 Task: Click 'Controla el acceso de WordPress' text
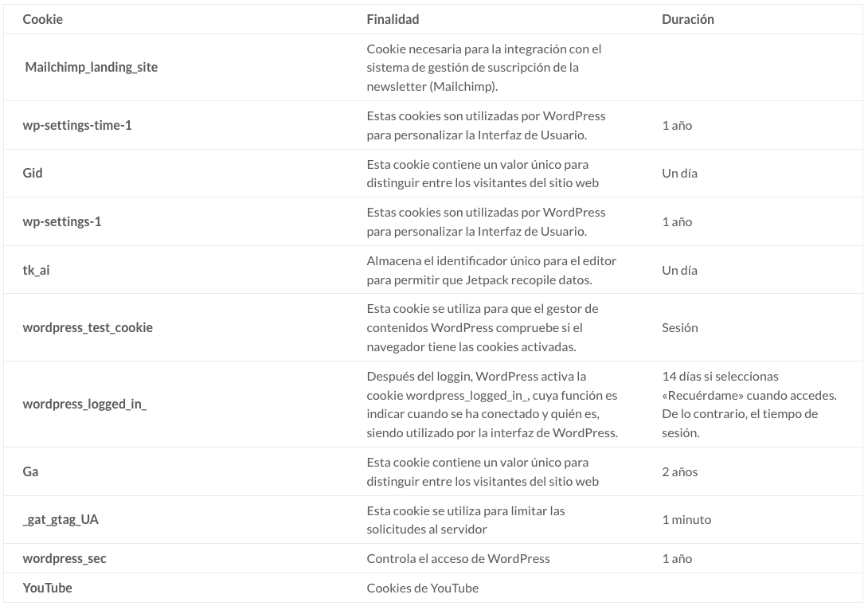tap(459, 558)
